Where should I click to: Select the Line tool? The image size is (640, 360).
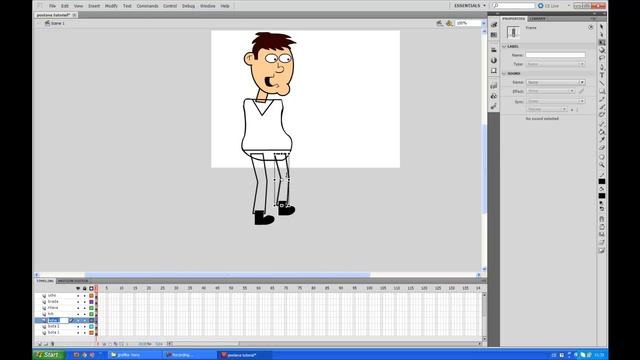tap(602, 83)
